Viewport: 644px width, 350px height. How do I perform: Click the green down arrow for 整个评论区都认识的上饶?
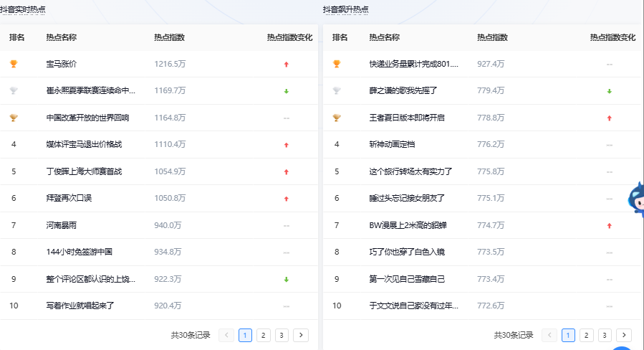[287, 280]
